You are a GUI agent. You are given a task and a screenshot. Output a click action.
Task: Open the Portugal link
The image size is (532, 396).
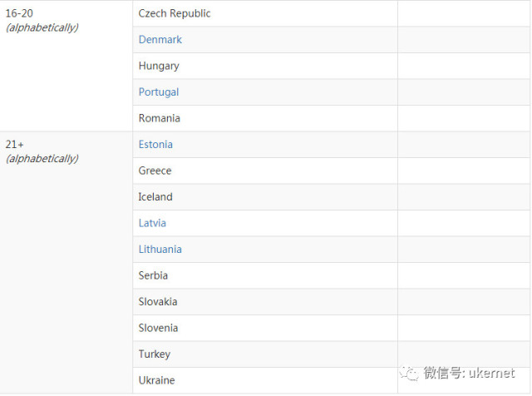click(x=159, y=92)
